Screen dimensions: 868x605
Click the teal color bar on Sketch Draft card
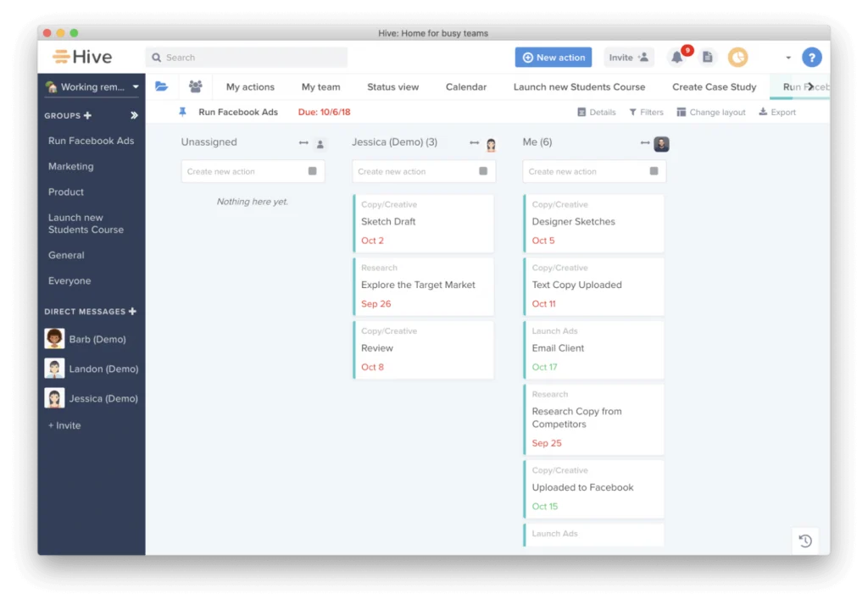pos(354,224)
